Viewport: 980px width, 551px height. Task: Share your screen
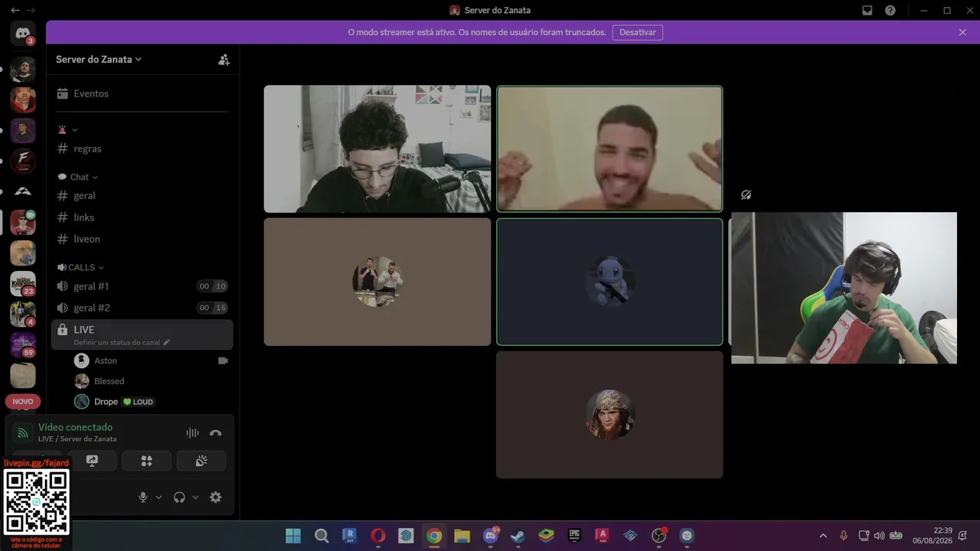point(92,461)
